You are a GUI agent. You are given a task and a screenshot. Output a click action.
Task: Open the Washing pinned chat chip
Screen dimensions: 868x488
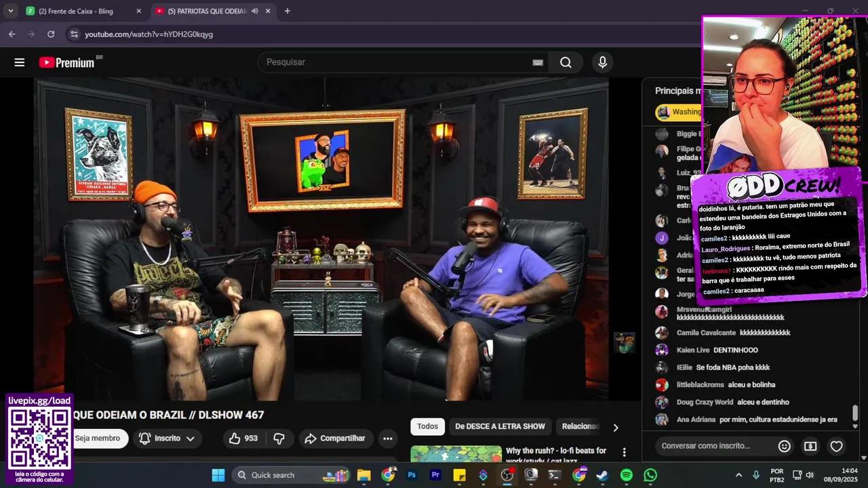click(679, 112)
